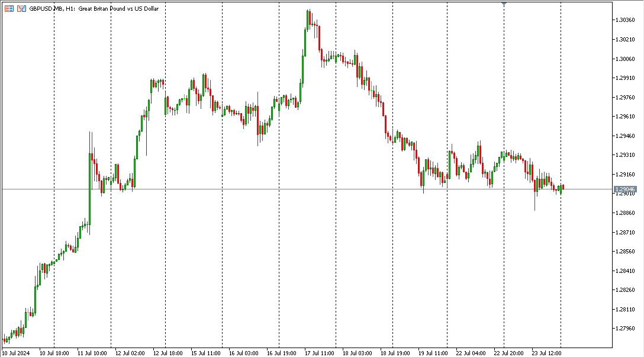This screenshot has height=357, width=644.
Task: Click the 10 Jul 18:00 time axis label
Action: [x=54, y=353]
